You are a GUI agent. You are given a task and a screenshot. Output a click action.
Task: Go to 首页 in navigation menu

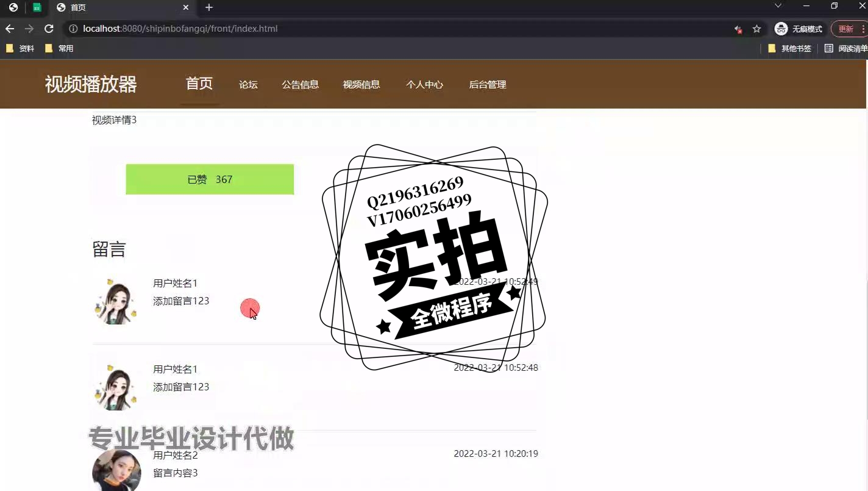click(199, 84)
